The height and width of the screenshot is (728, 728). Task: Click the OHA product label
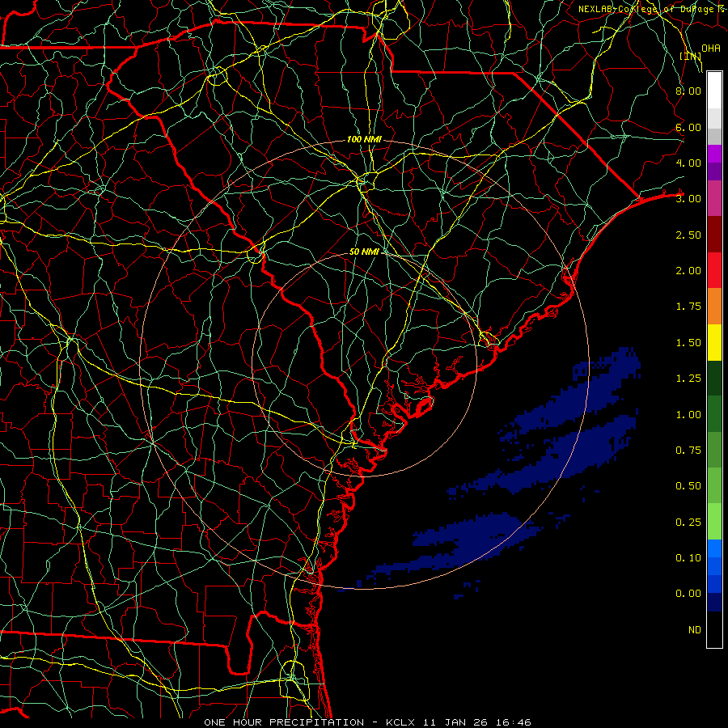point(711,49)
